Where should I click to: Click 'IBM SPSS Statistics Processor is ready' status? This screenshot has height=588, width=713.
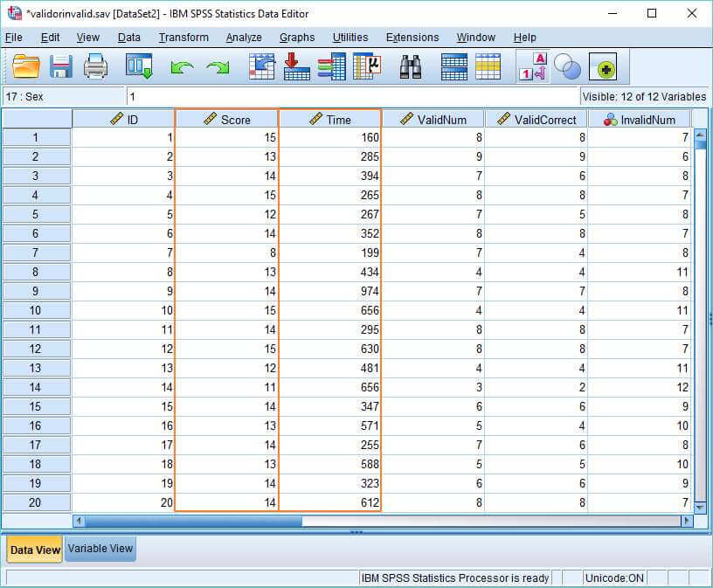tap(454, 578)
